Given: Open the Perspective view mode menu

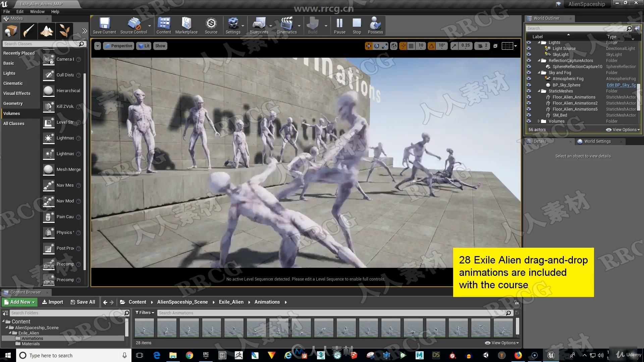Looking at the screenshot, I should pyautogui.click(x=119, y=46).
